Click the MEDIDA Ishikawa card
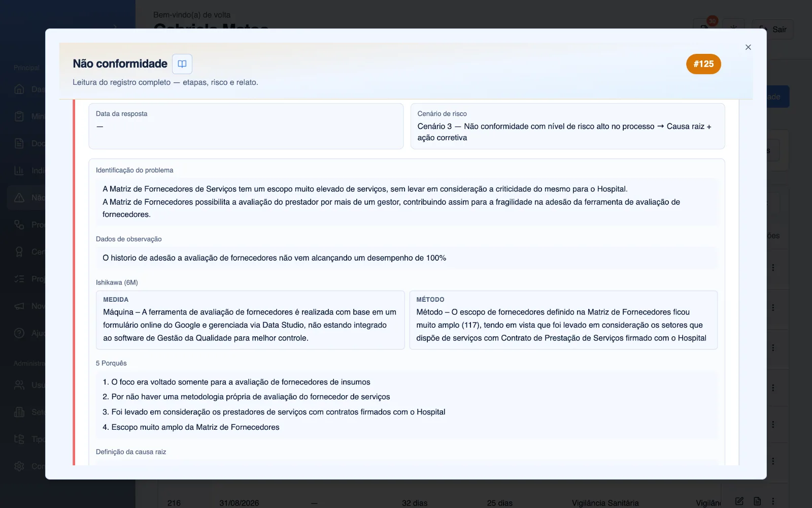This screenshot has width=812, height=508. [250, 320]
